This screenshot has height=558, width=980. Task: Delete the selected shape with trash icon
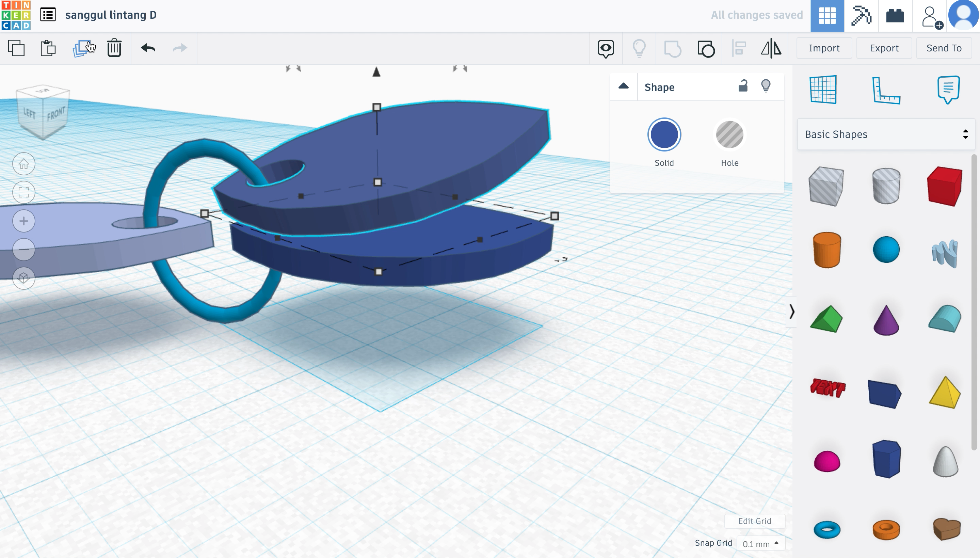(x=114, y=48)
